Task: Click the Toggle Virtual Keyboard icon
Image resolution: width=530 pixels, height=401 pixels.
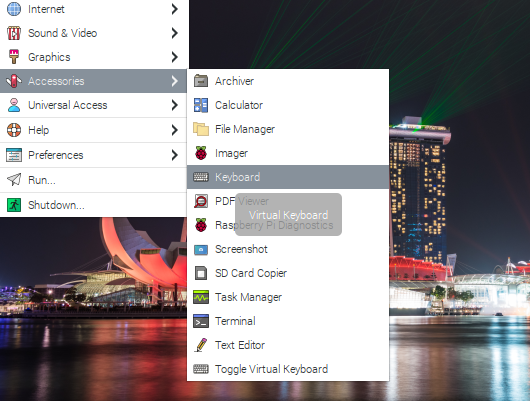Action: tap(201, 369)
